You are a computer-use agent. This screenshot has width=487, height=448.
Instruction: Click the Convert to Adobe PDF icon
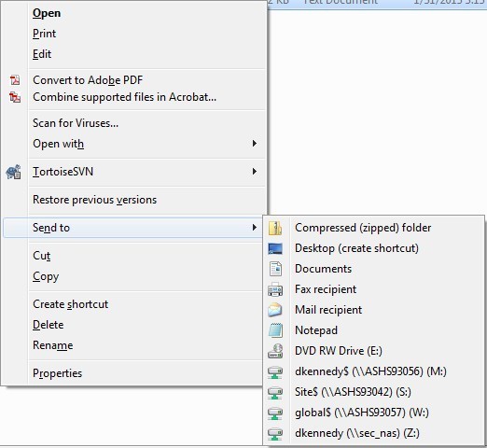pyautogui.click(x=15, y=80)
